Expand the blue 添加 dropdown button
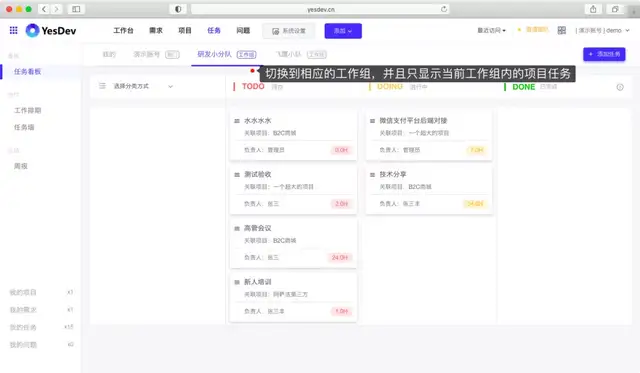Screen dimensions: 640x373 pyautogui.click(x=343, y=31)
